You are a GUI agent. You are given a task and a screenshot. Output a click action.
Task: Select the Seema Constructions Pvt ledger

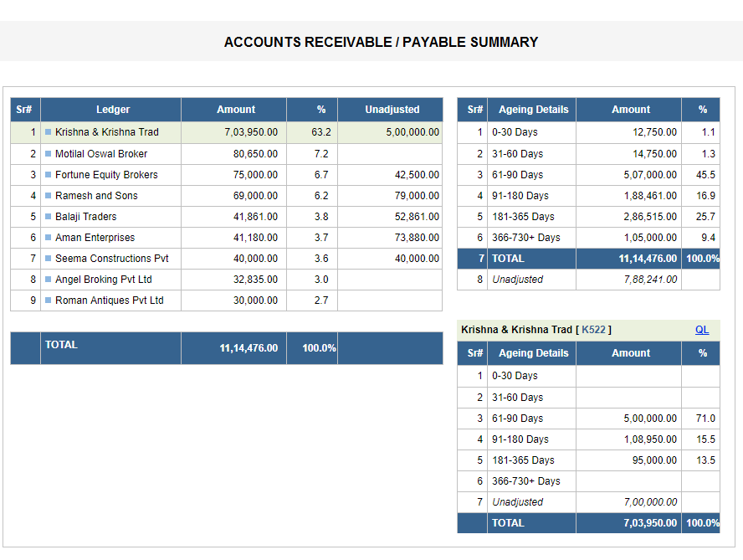(x=112, y=259)
